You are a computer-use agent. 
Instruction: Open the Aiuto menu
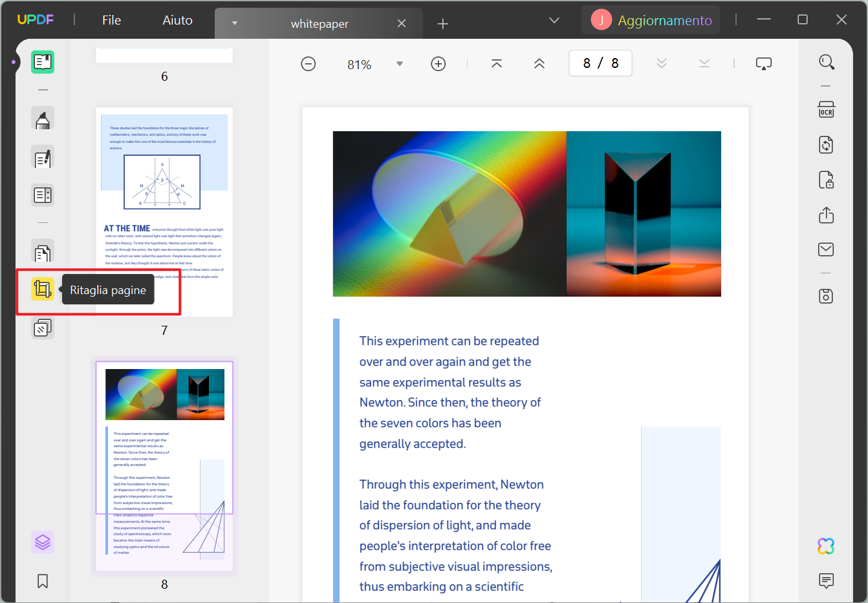[x=178, y=20]
